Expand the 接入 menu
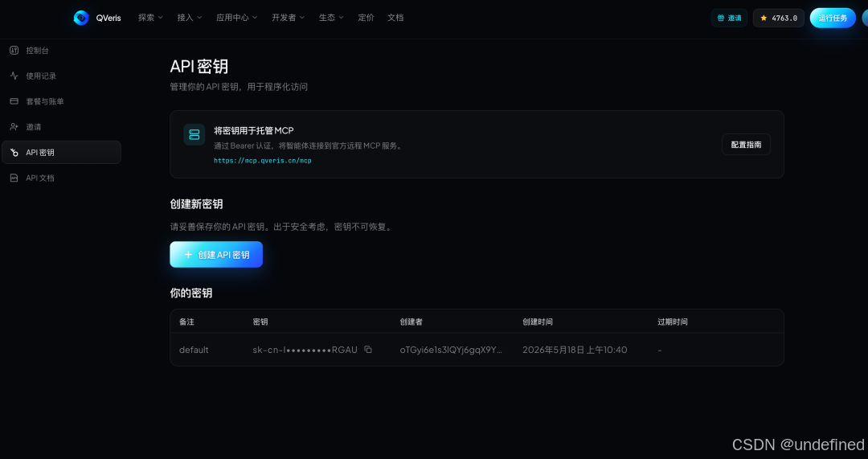 [x=190, y=18]
